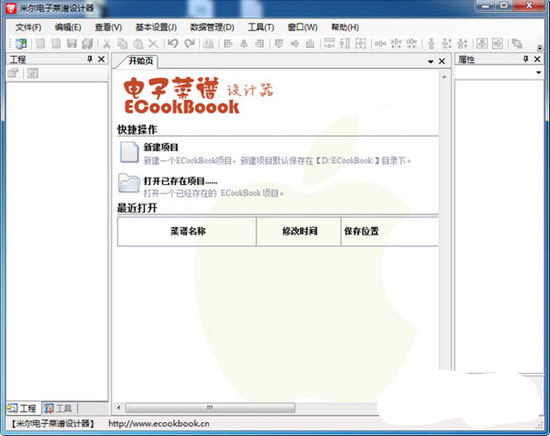Close the 属性 panel

click(537, 59)
